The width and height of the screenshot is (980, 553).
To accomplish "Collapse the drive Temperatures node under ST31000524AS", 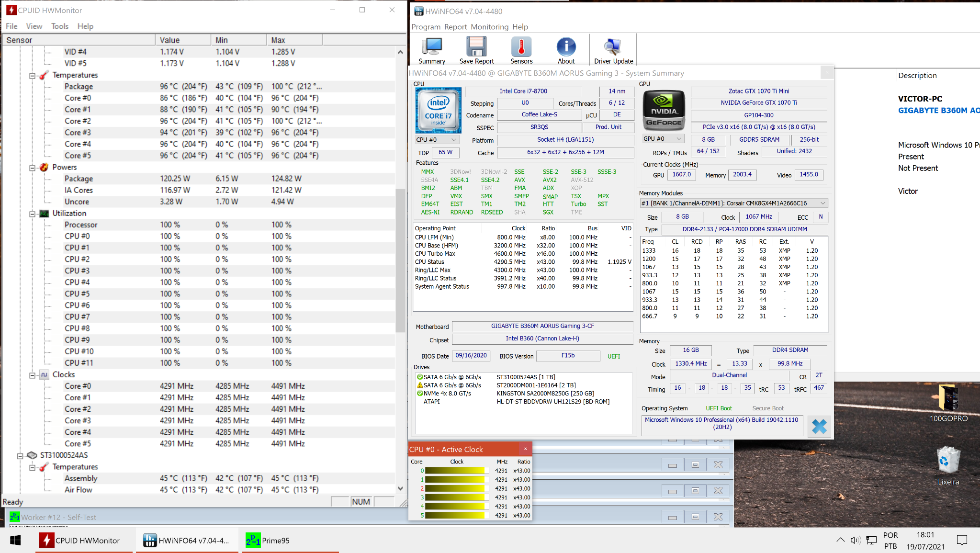I will coord(32,467).
